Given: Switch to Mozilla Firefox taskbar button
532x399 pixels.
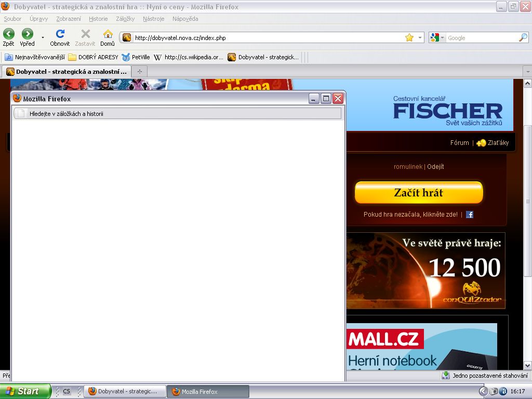Looking at the screenshot, I should 208,391.
